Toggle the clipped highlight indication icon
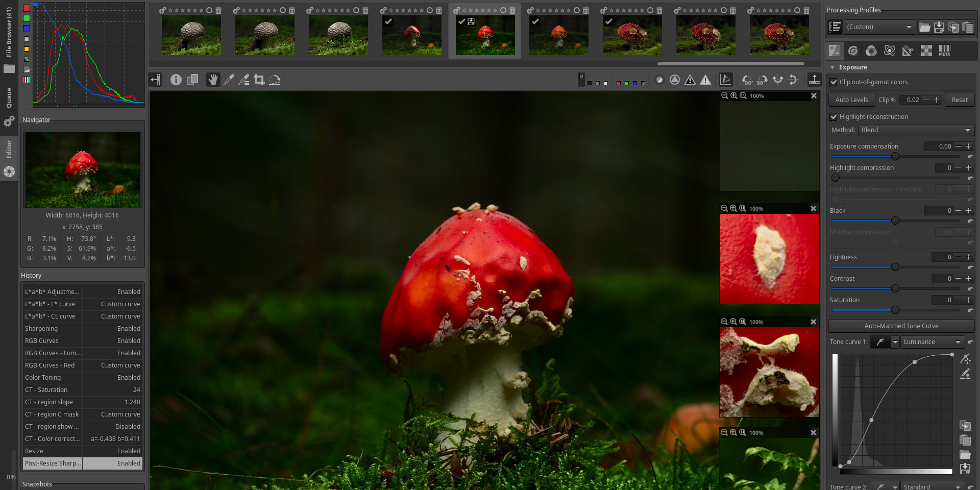 (705, 80)
